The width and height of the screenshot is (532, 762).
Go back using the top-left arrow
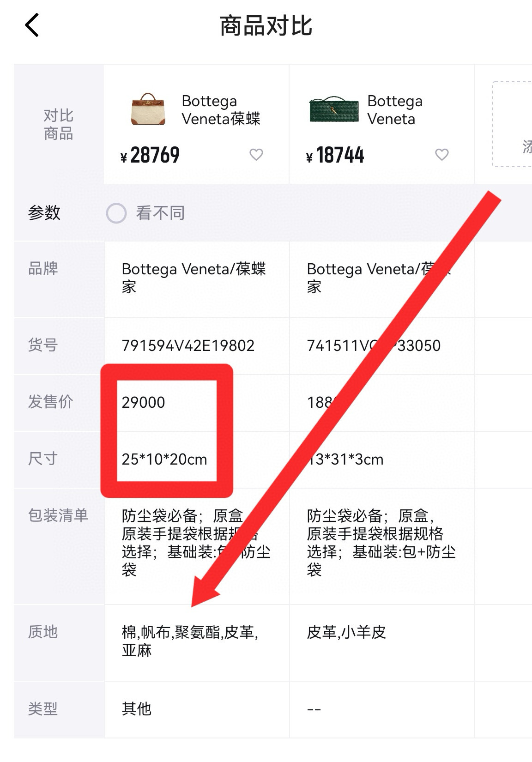click(x=32, y=25)
